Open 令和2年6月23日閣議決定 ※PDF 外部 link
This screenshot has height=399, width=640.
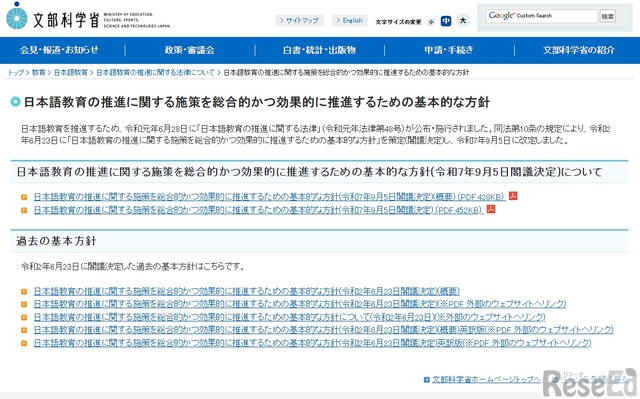[x=300, y=304]
